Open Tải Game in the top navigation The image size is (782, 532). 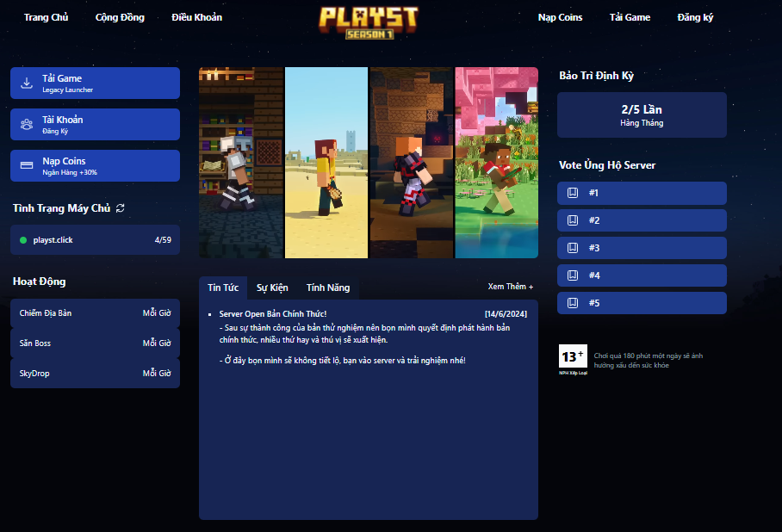630,17
